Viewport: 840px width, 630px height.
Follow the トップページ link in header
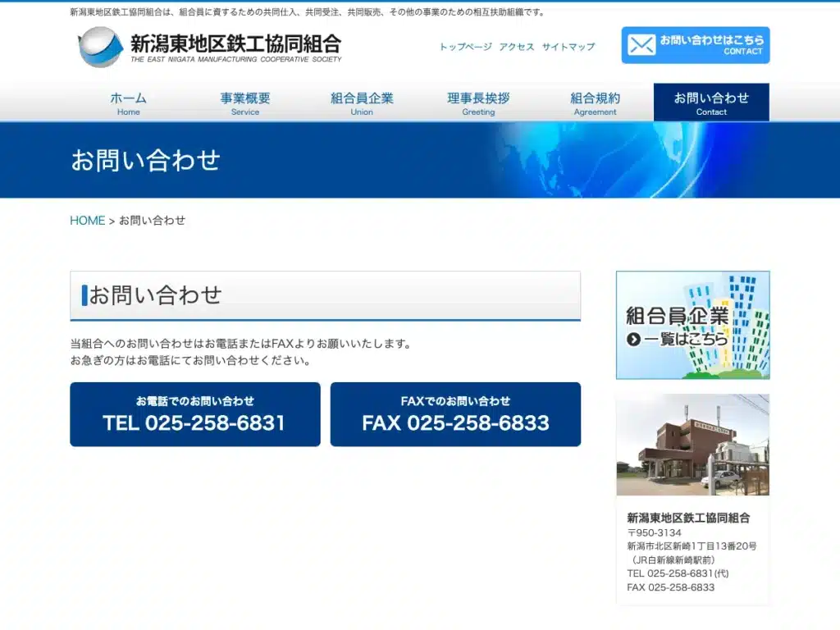tap(466, 47)
